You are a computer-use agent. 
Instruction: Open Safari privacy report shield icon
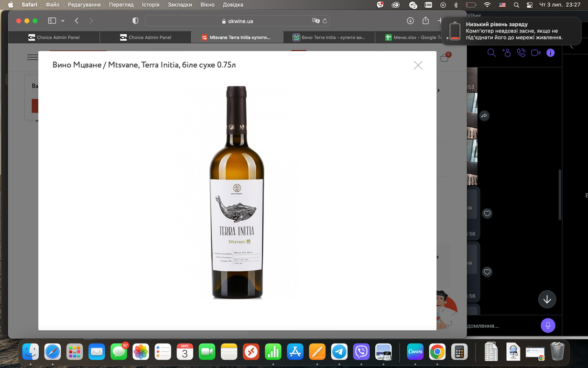click(135, 21)
